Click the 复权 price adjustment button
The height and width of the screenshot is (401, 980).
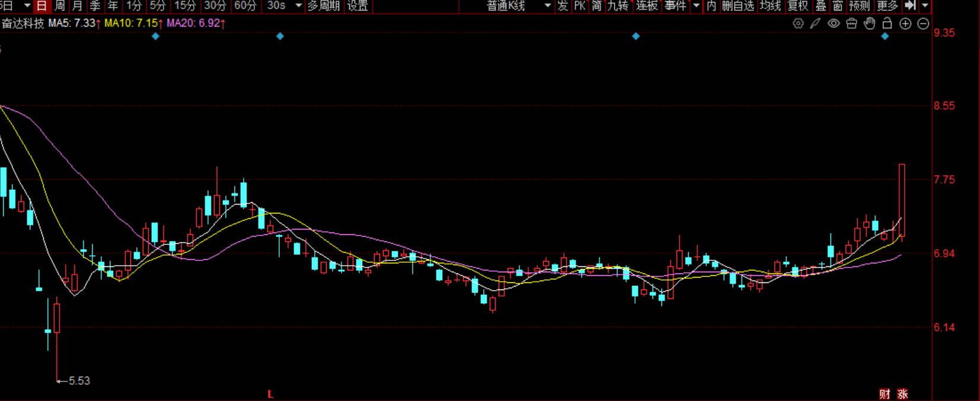tap(798, 6)
